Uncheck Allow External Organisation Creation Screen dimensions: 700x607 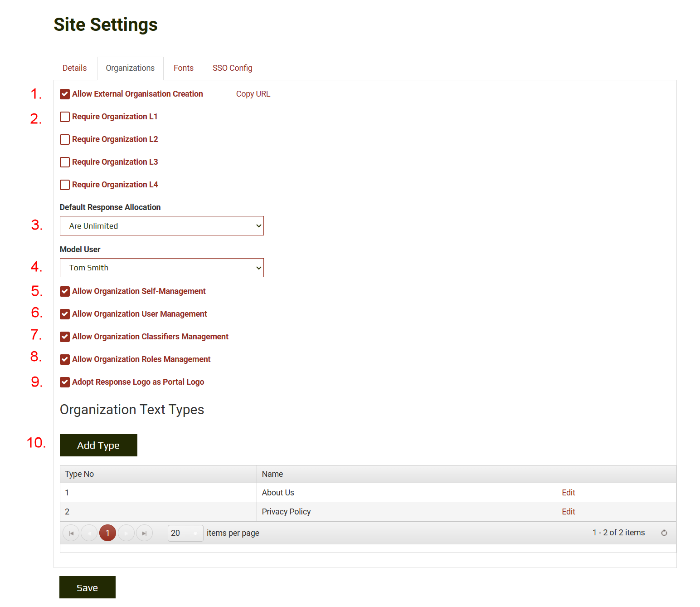(x=65, y=94)
